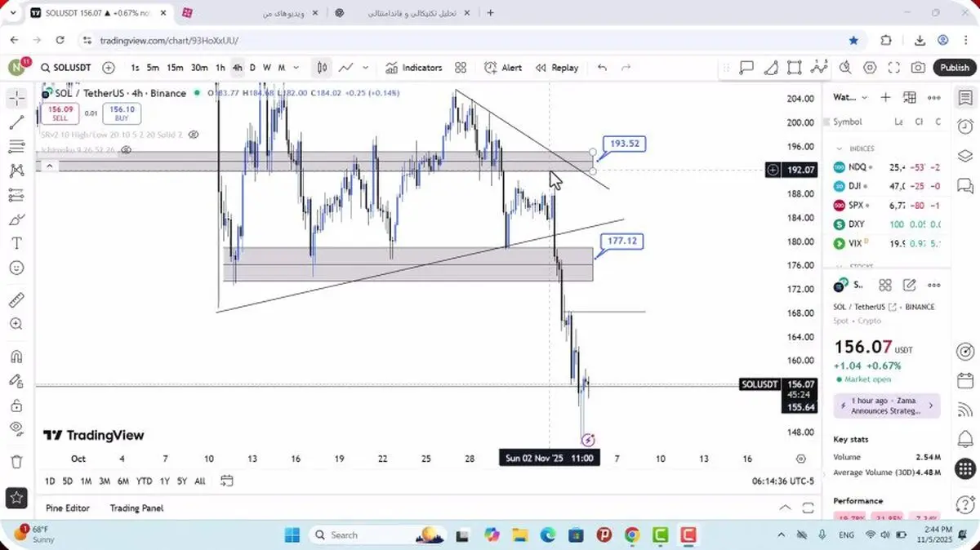Open the Pine Editor tab

point(68,508)
